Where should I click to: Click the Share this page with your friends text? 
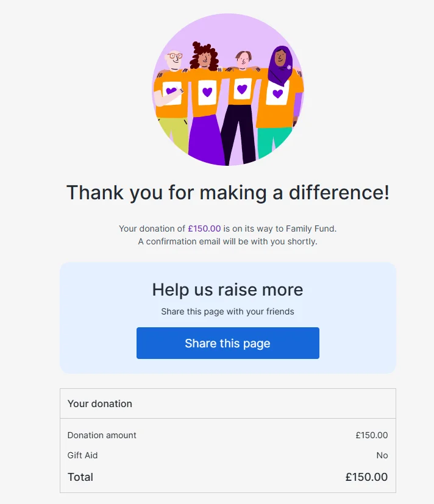point(227,311)
